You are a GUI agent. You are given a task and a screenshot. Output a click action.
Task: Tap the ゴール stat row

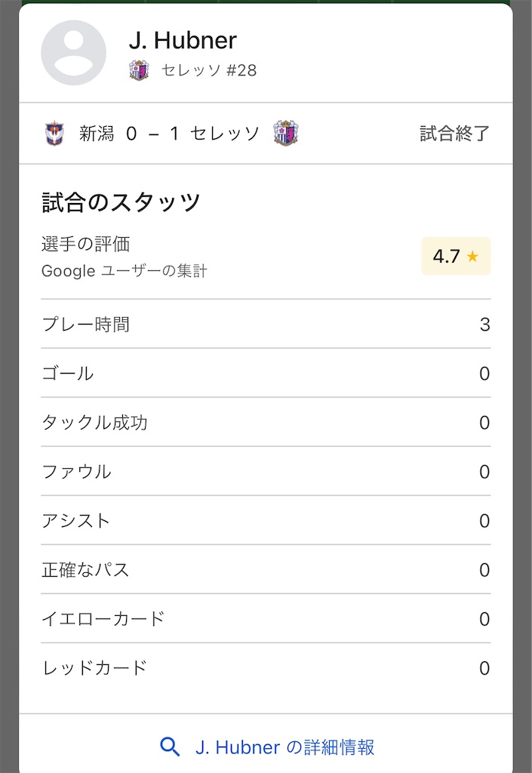click(x=266, y=374)
